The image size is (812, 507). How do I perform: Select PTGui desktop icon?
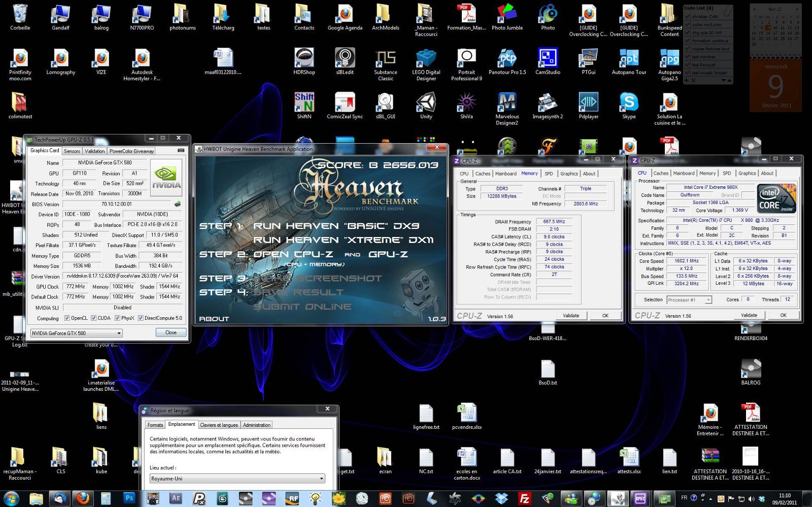click(588, 62)
